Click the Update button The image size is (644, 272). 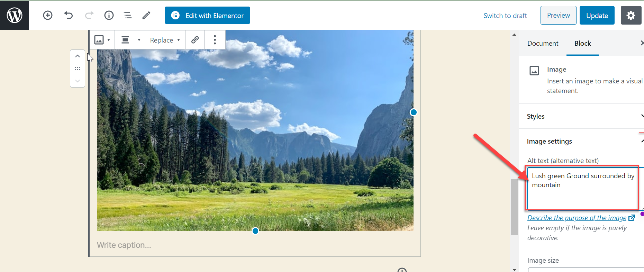(597, 16)
